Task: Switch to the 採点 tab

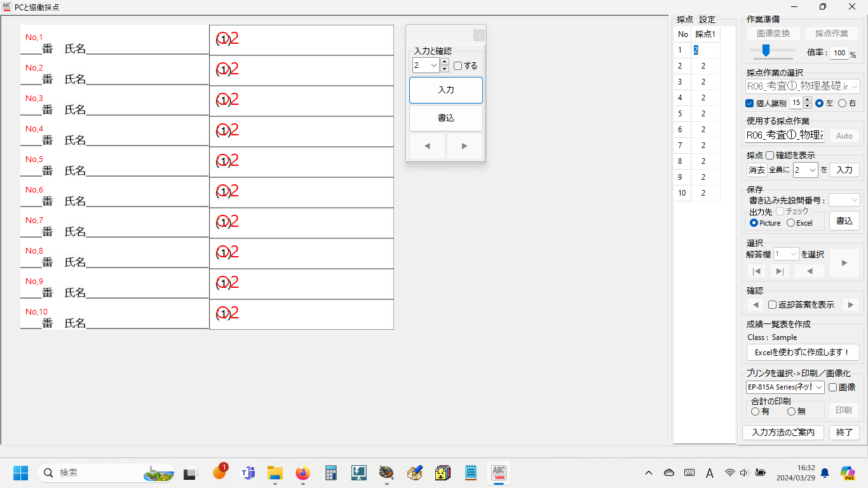Action: pyautogui.click(x=685, y=20)
